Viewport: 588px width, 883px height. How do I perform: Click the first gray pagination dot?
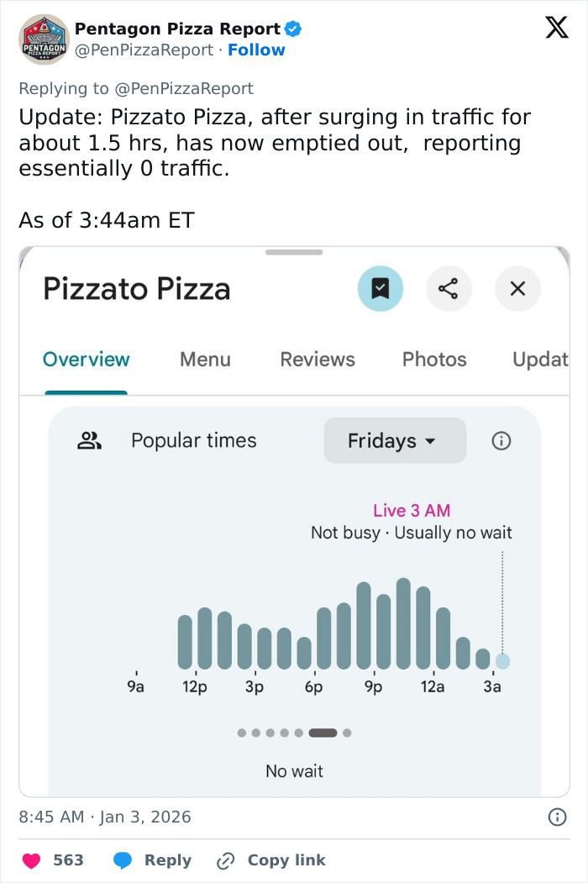pos(241,733)
